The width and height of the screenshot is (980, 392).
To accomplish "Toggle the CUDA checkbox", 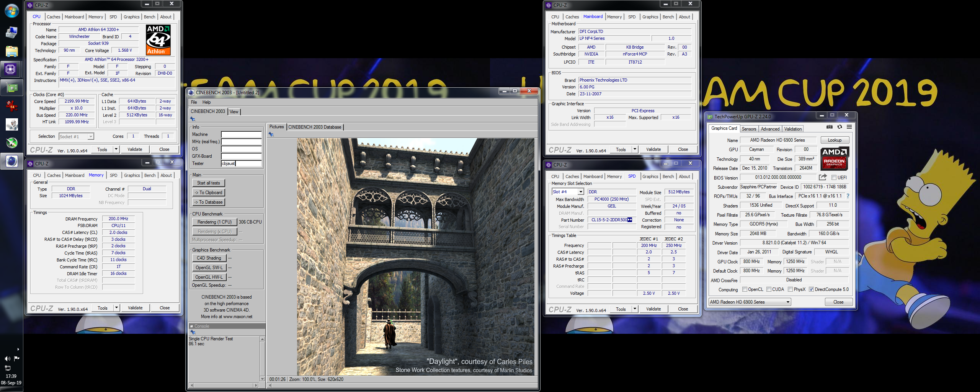I will 769,289.
